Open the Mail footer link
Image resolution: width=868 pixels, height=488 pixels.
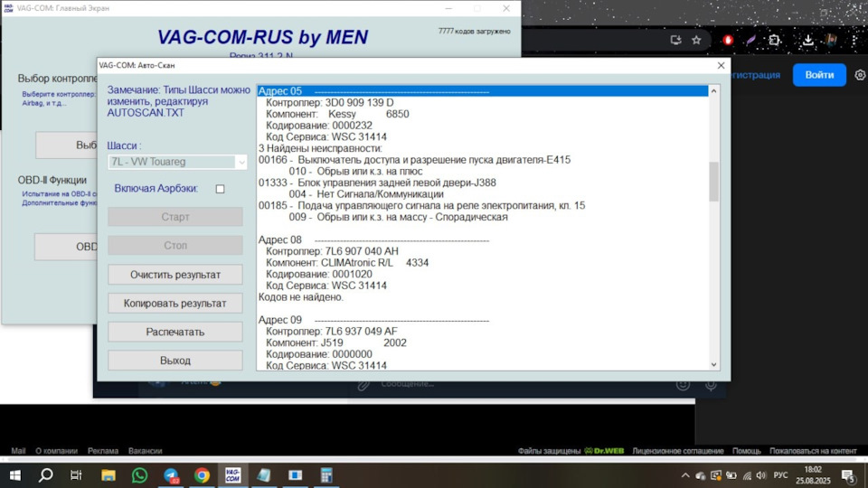coord(18,451)
